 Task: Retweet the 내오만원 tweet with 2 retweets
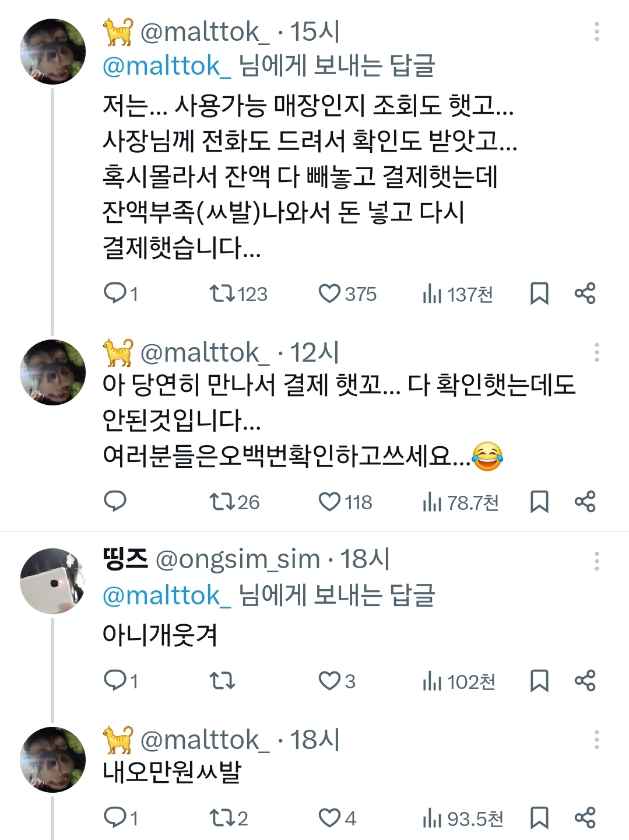coord(222,818)
